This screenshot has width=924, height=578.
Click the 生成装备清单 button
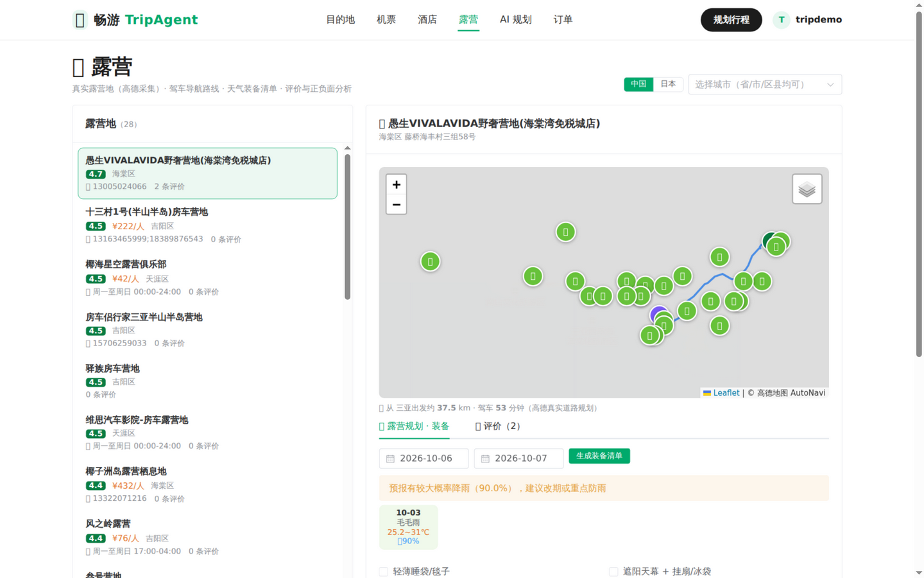click(x=599, y=456)
